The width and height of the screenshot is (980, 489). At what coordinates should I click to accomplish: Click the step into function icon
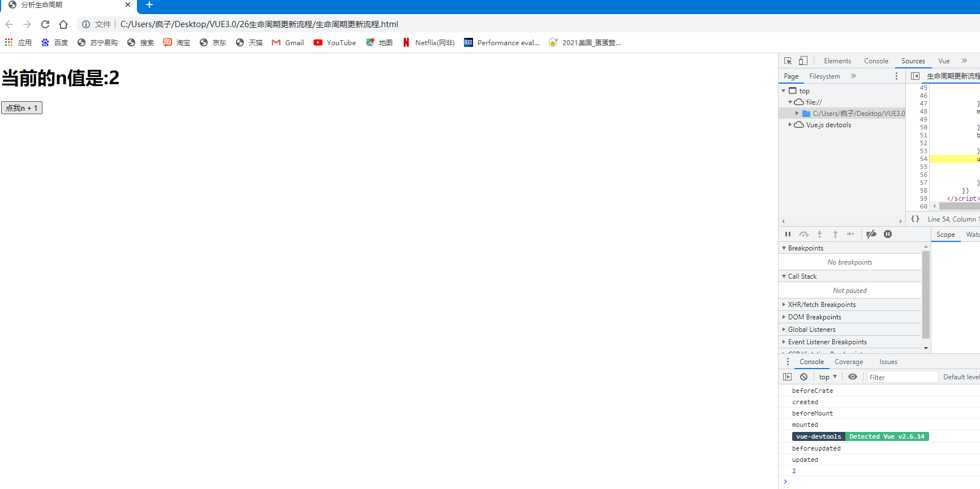click(x=819, y=234)
